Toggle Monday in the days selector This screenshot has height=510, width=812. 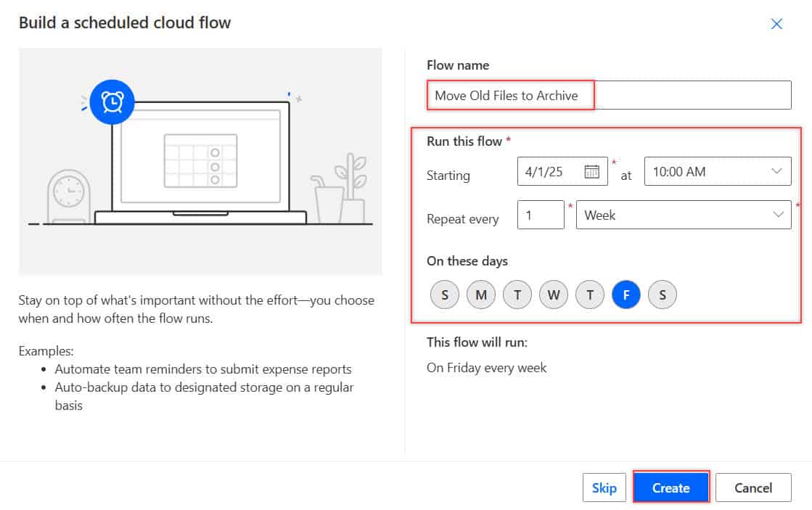point(481,294)
